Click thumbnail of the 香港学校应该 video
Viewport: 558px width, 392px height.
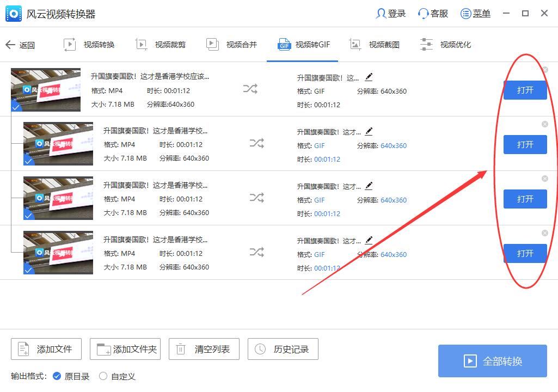click(x=46, y=90)
